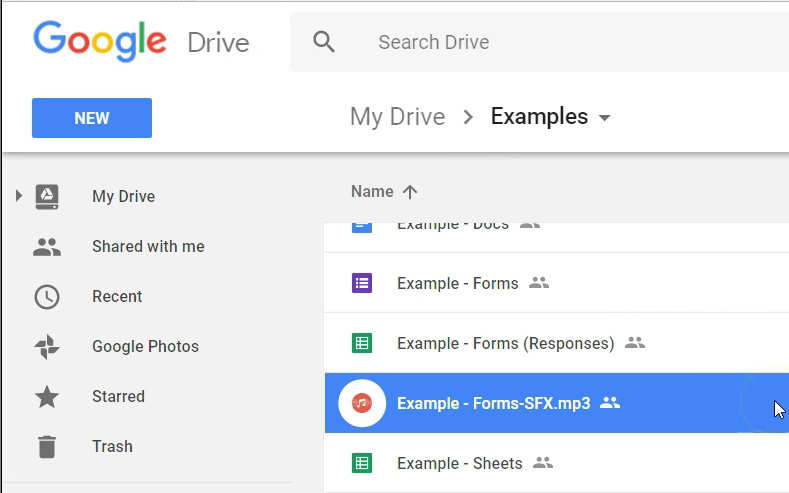Click the blue NEW button
789x493 pixels.
coord(92,118)
